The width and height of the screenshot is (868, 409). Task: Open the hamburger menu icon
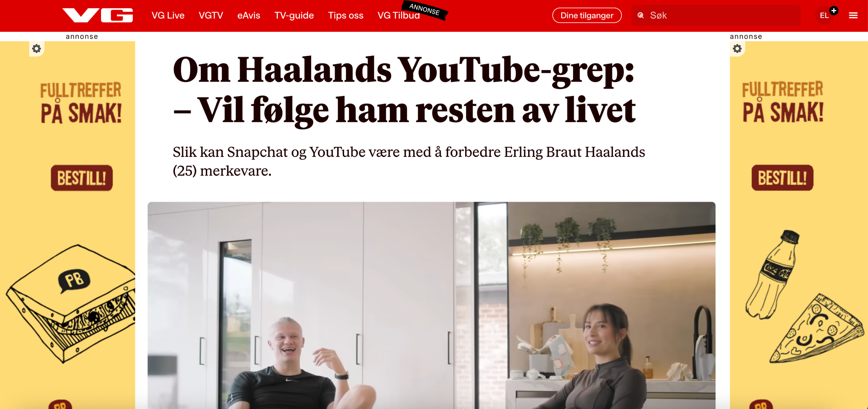pyautogui.click(x=853, y=15)
